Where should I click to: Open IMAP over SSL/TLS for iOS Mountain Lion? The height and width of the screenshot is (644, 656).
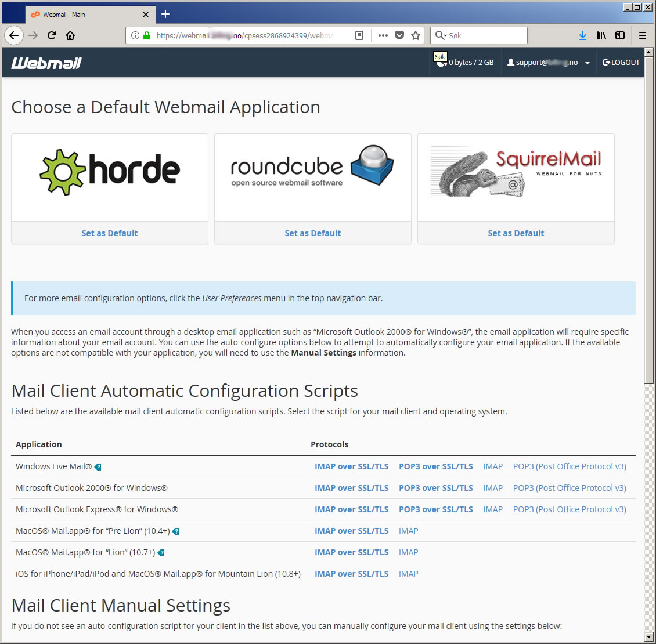click(351, 574)
